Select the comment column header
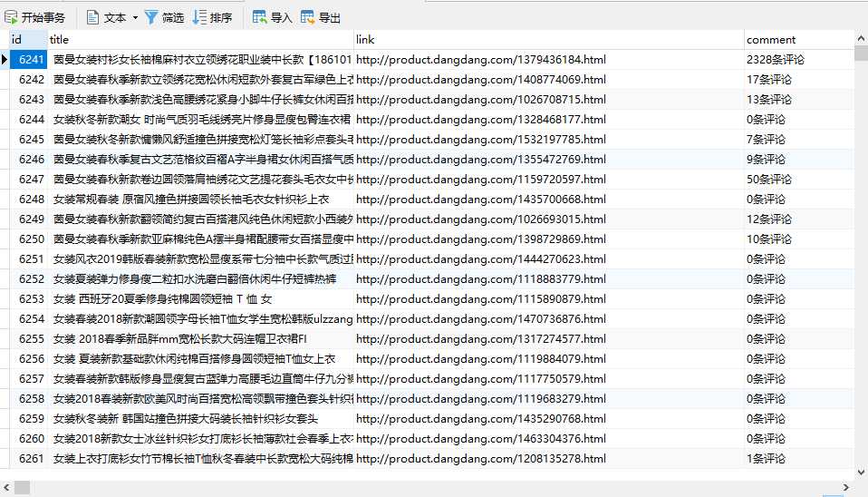 [799, 39]
